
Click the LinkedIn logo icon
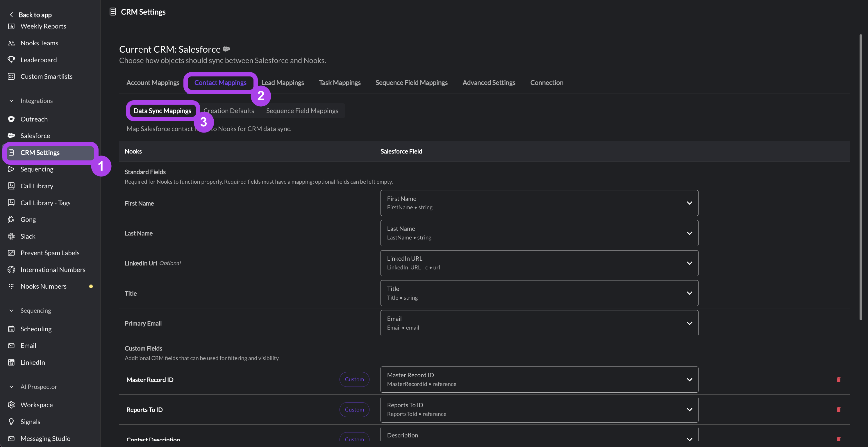[11, 362]
